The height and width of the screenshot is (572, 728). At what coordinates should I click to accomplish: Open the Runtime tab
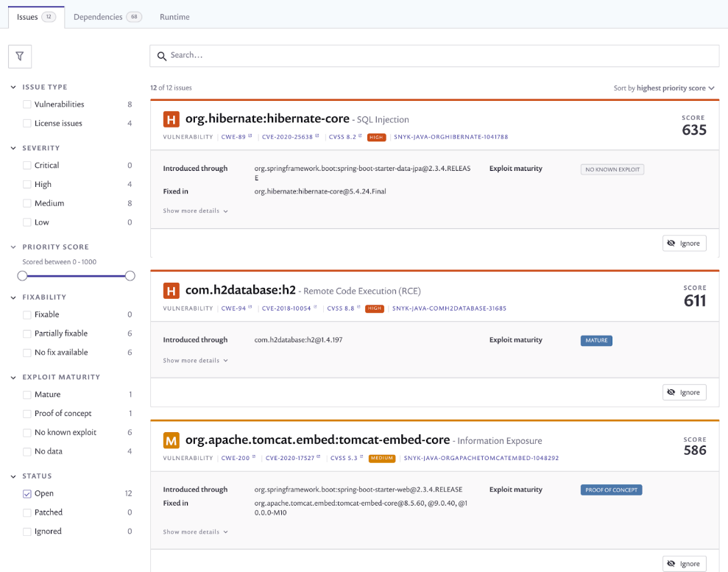click(x=174, y=17)
